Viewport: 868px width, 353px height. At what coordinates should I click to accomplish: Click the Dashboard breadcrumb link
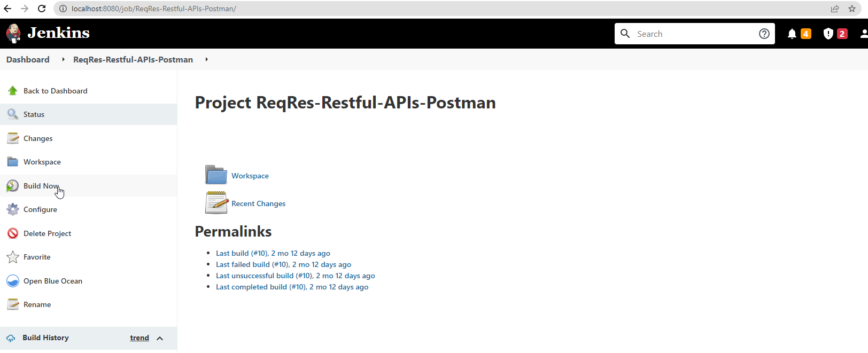click(x=28, y=59)
